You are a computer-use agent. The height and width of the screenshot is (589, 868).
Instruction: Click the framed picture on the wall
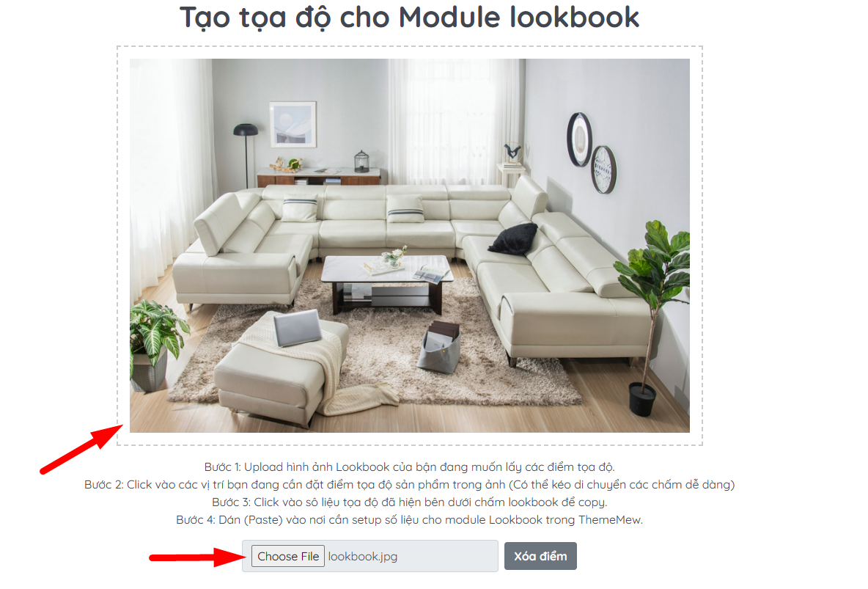[293, 125]
